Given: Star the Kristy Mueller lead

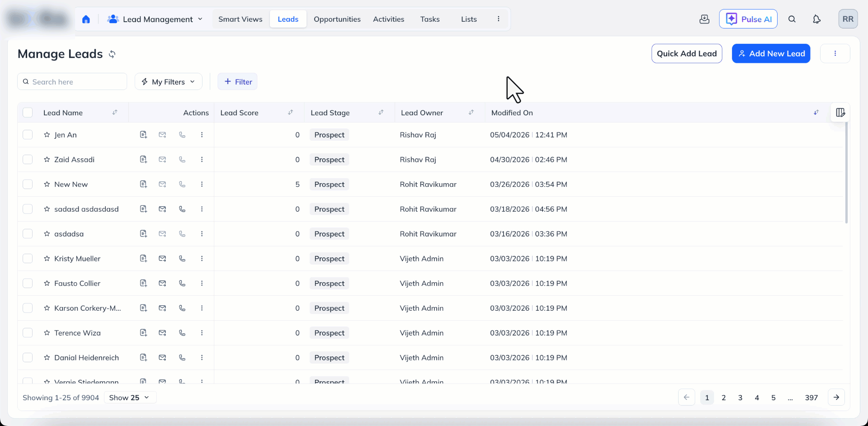Looking at the screenshot, I should [x=47, y=259].
